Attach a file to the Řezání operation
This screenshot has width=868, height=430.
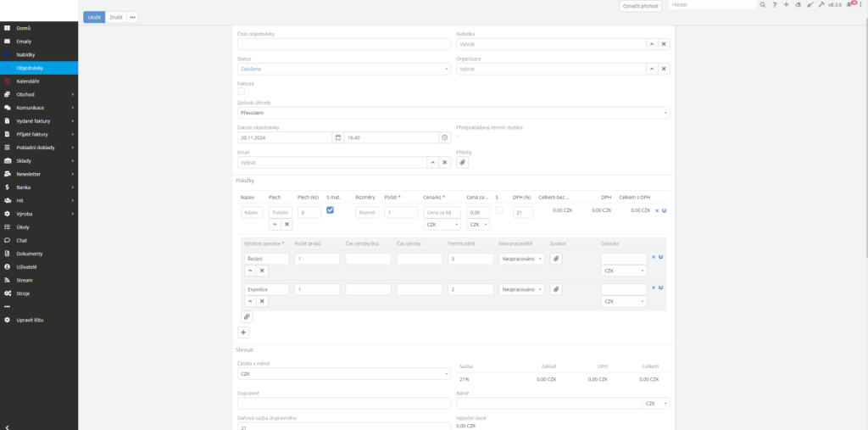pos(556,258)
